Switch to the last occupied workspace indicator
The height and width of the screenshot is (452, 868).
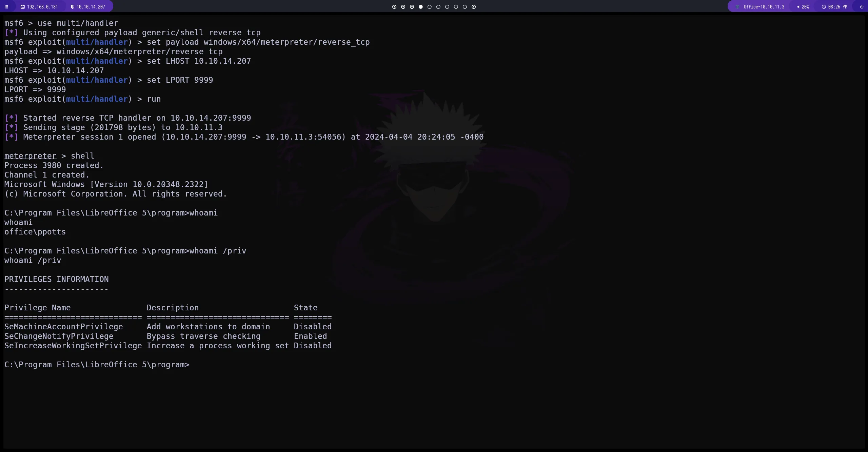pos(473,7)
